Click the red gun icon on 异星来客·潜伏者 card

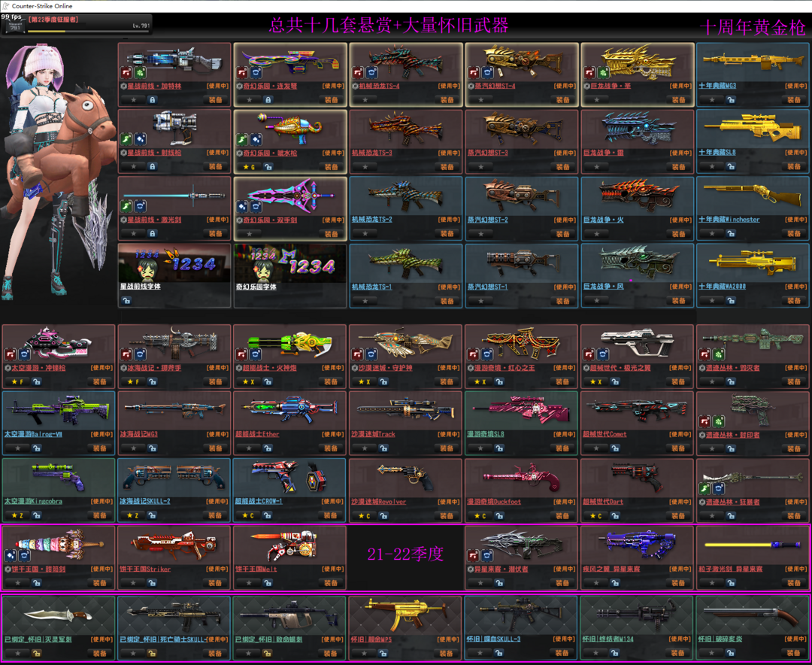[x=474, y=555]
